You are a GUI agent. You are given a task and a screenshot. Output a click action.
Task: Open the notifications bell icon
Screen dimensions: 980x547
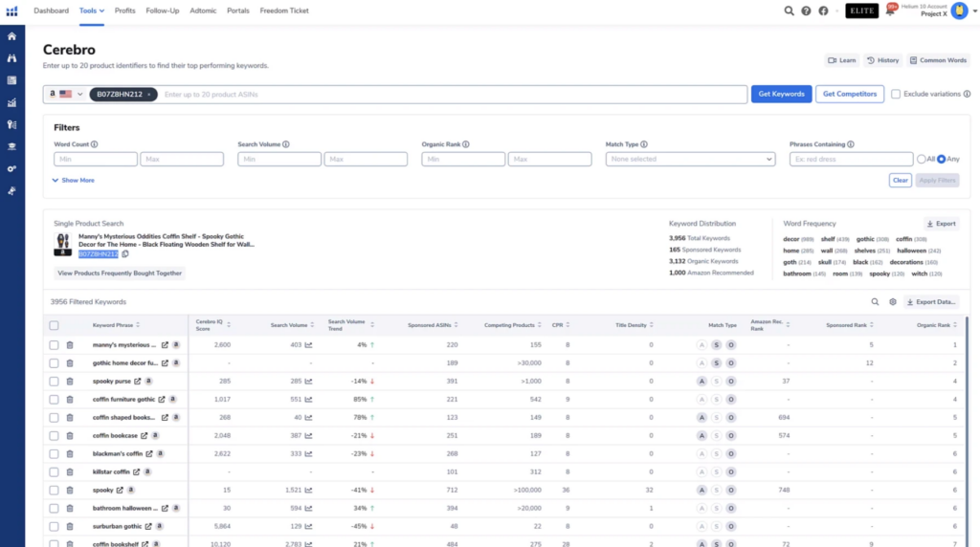click(890, 11)
